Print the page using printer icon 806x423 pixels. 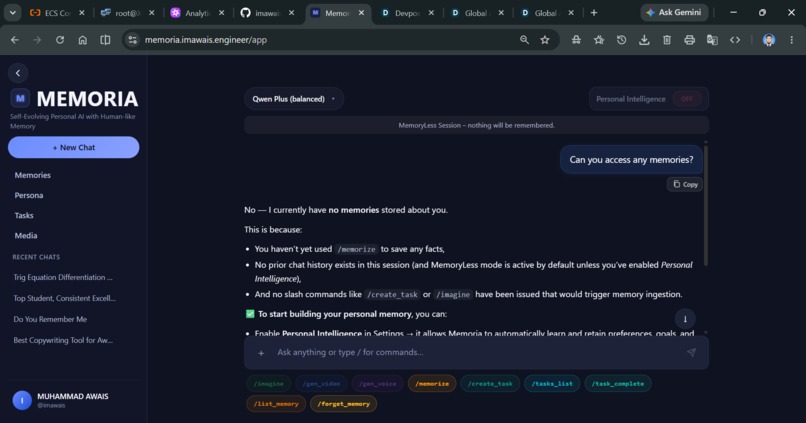coord(689,40)
